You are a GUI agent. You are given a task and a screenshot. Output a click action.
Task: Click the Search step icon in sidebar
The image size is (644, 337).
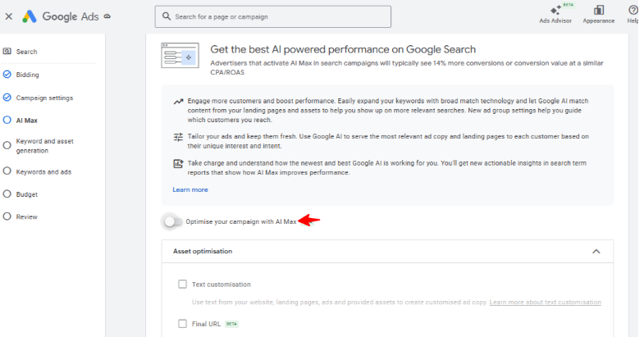(7, 52)
